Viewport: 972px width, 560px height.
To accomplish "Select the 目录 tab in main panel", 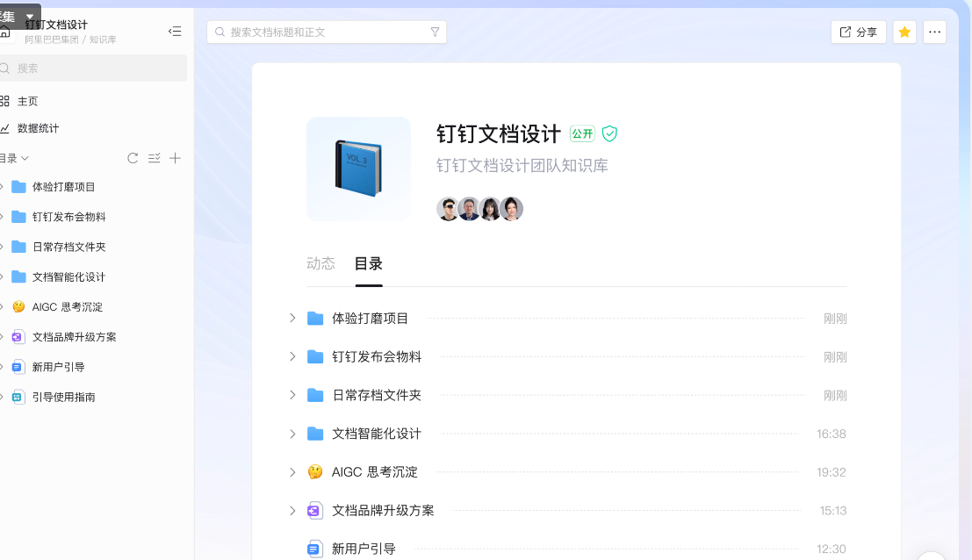I will (368, 264).
